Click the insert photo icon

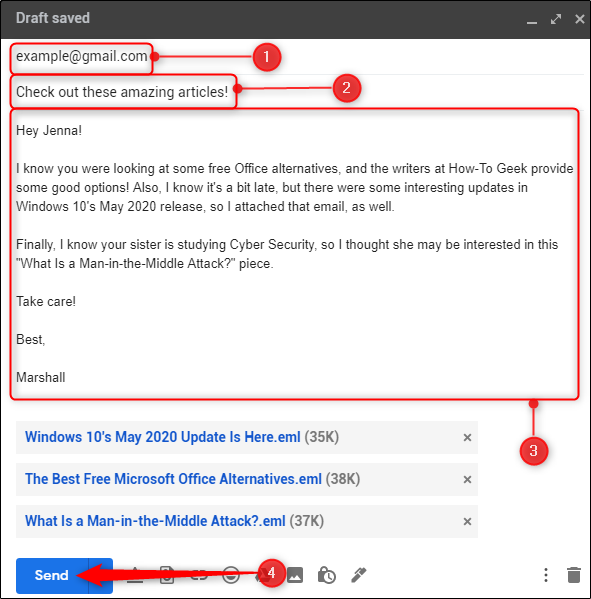tap(295, 575)
